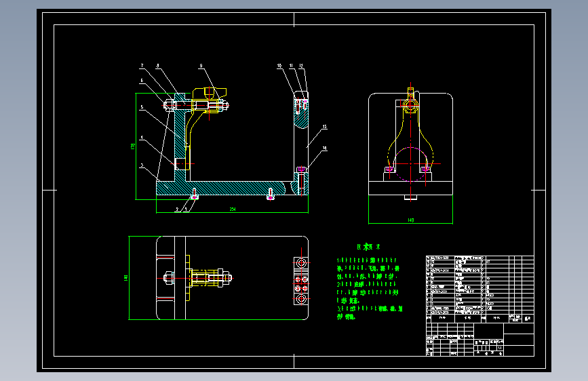Click the 140 width dimension under side view
Screen dimensions: 588x381
coord(411,220)
